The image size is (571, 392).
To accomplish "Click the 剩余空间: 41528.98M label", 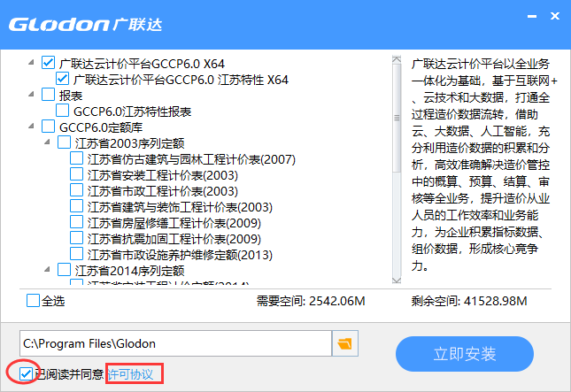I will (x=469, y=301).
